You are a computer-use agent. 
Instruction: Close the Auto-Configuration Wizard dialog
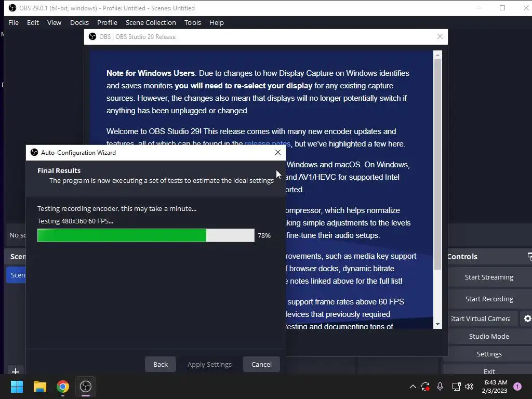278,152
